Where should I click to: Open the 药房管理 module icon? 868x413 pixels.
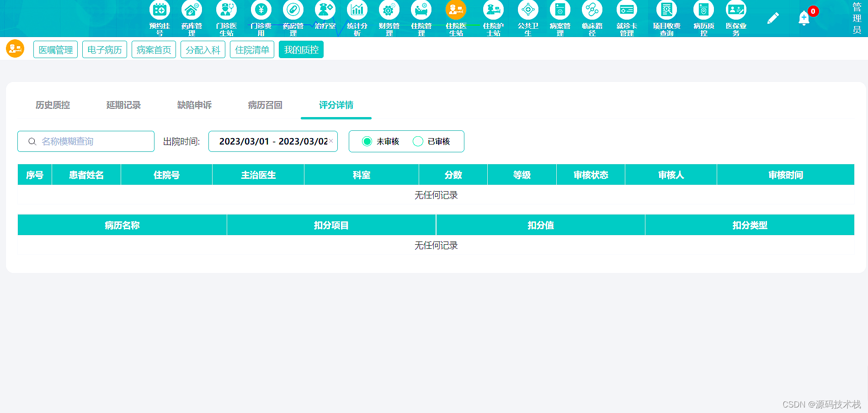(x=293, y=10)
